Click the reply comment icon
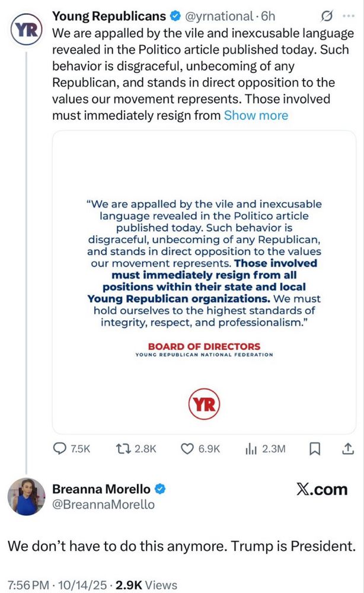This screenshot has width=364, height=593. pos(61,449)
